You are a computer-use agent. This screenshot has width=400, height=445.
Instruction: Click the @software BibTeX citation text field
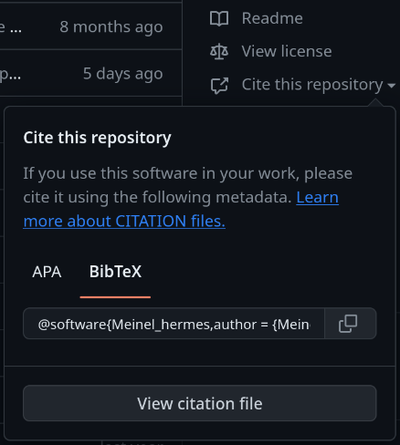174,324
